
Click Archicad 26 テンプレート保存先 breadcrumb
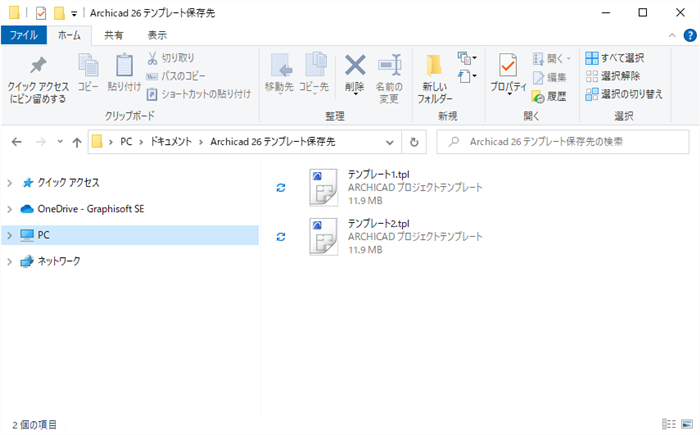point(273,142)
